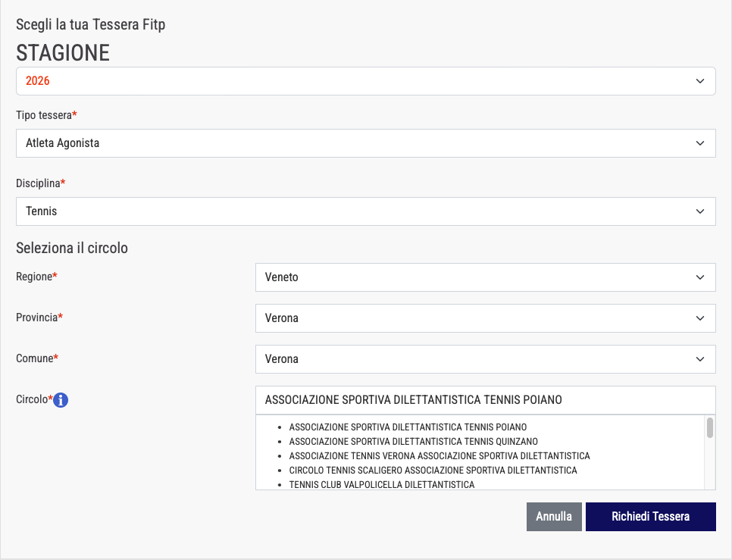This screenshot has height=560, width=732.
Task: Open the Provincia dropdown
Action: pos(485,318)
